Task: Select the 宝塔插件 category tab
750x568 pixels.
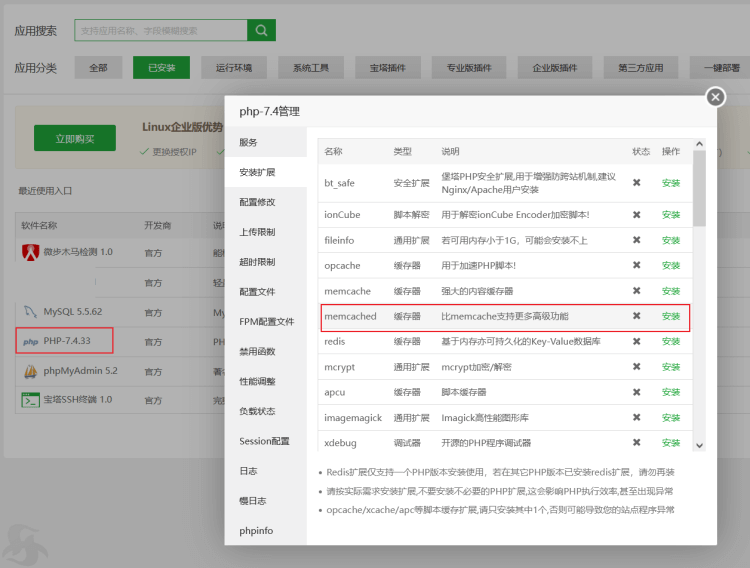Action: [x=387, y=67]
